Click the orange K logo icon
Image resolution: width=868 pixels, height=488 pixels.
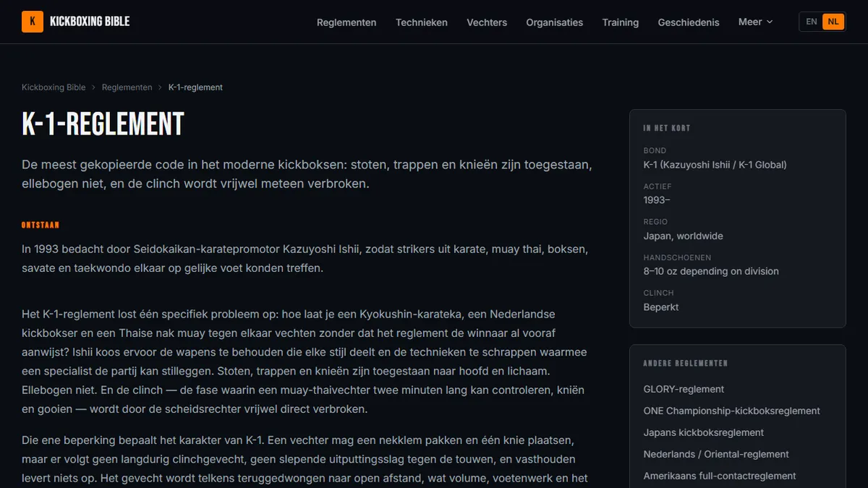33,22
